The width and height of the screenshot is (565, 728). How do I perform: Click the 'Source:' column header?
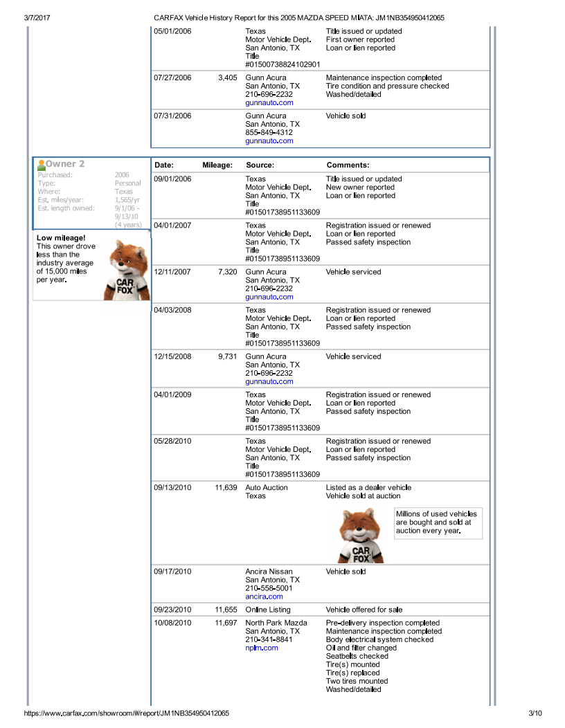(x=260, y=165)
